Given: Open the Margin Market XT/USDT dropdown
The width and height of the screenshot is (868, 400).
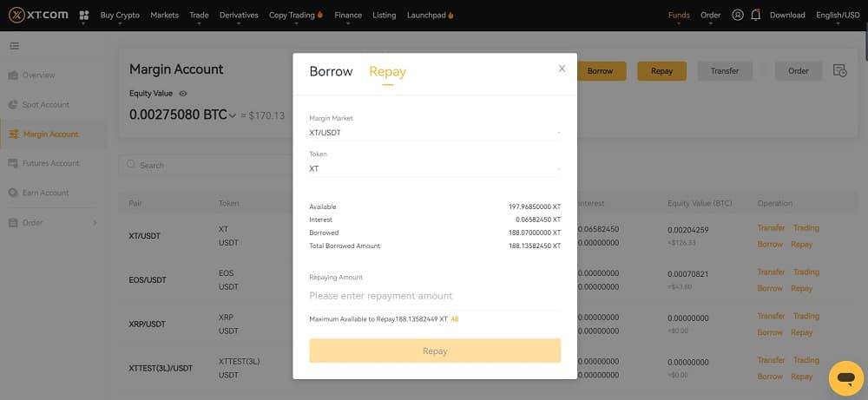Looking at the screenshot, I should (435, 133).
